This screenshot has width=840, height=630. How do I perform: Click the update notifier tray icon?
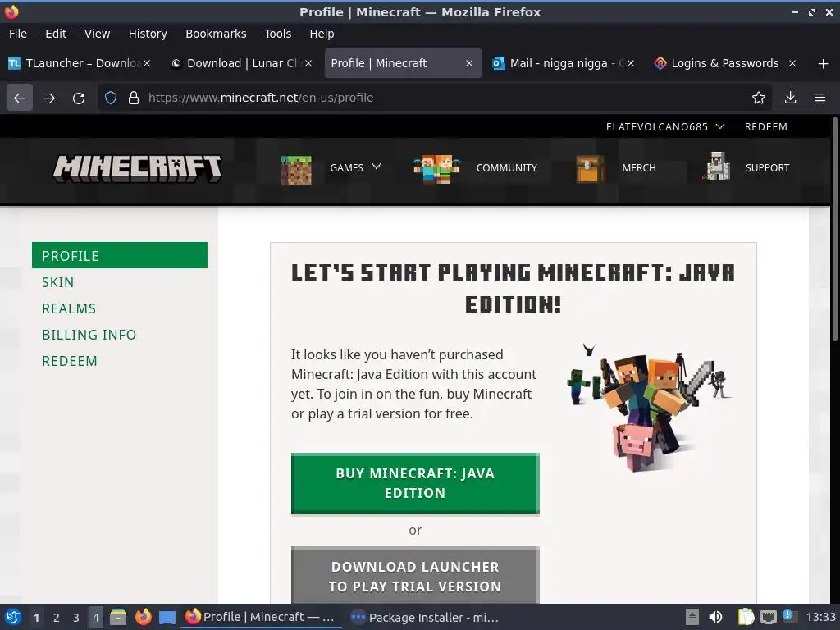[x=789, y=616]
